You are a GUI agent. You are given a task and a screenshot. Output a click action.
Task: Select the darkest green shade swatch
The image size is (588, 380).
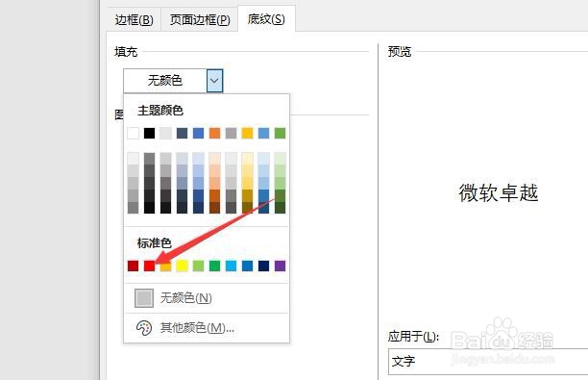280,208
